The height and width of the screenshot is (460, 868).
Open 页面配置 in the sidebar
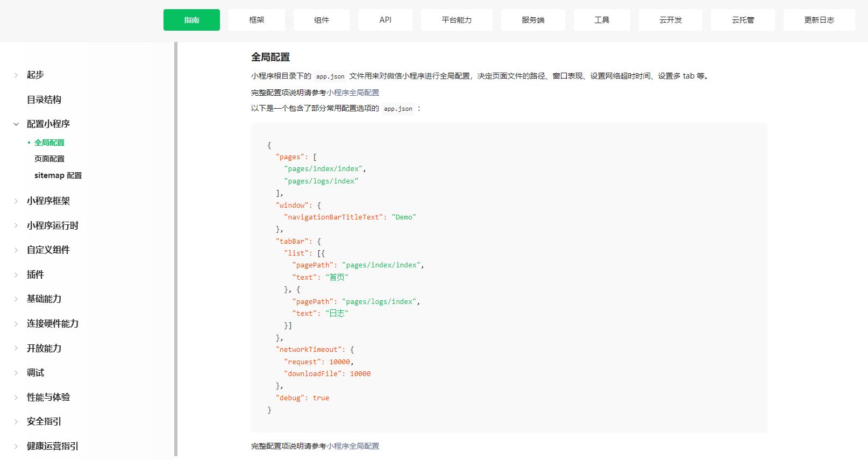pos(49,159)
